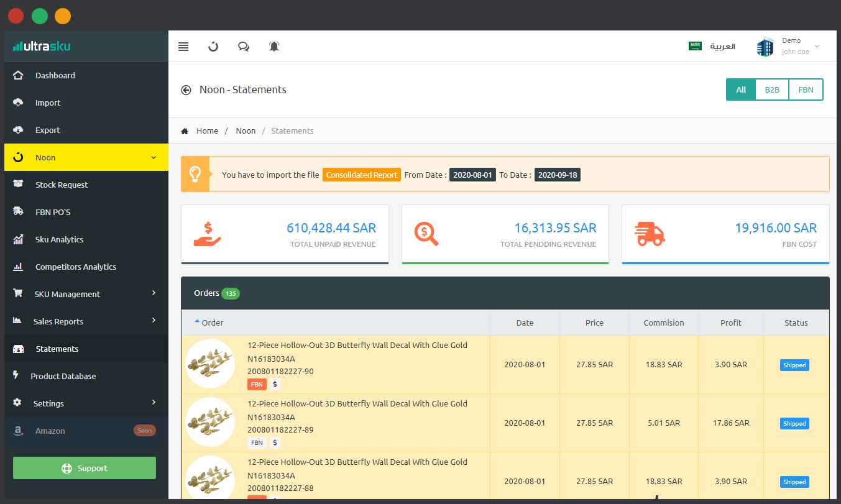The height and width of the screenshot is (504, 841).
Task: Click the hamburger menu icon
Action: 183,47
